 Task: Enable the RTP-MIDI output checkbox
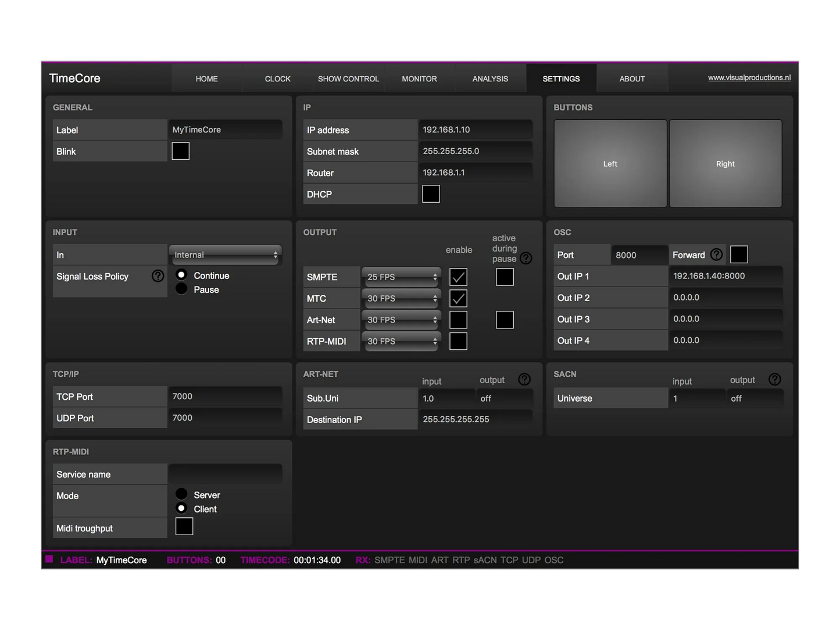click(458, 341)
